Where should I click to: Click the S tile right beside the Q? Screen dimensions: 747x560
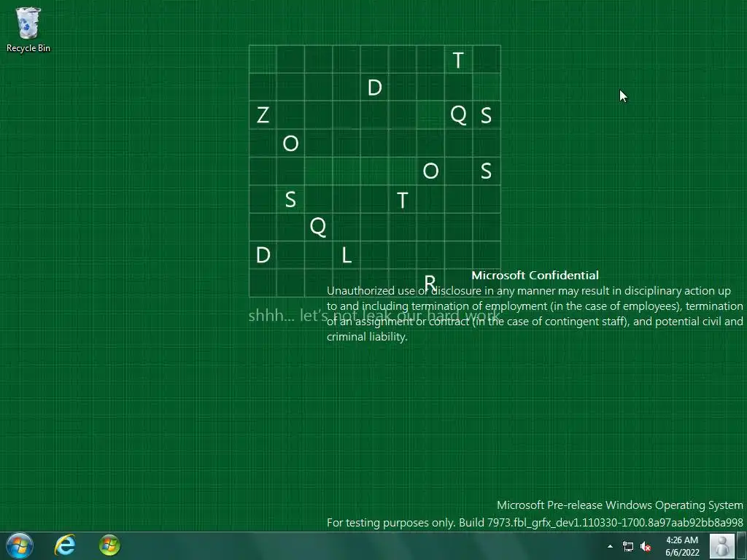[486, 115]
